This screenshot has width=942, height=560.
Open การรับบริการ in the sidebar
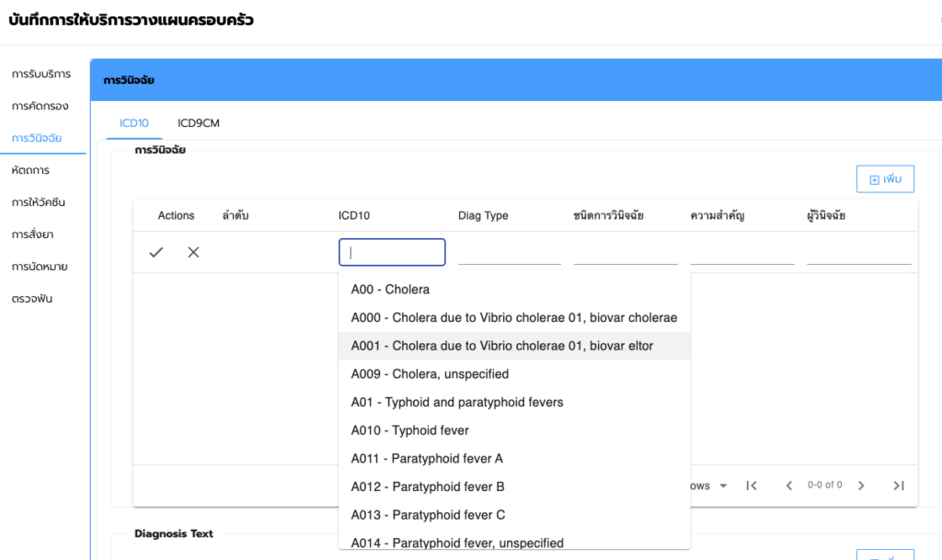coord(41,74)
